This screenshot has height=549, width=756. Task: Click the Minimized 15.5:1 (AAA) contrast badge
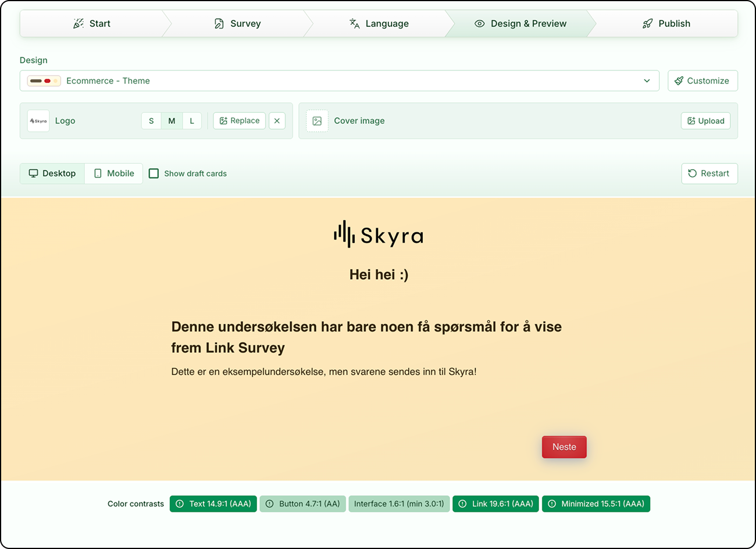click(x=596, y=504)
